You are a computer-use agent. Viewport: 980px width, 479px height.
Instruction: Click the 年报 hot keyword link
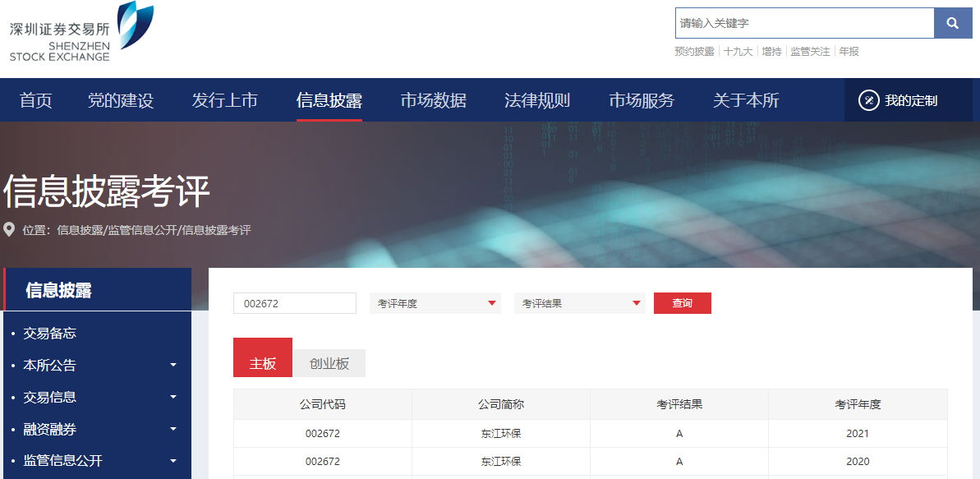click(849, 52)
